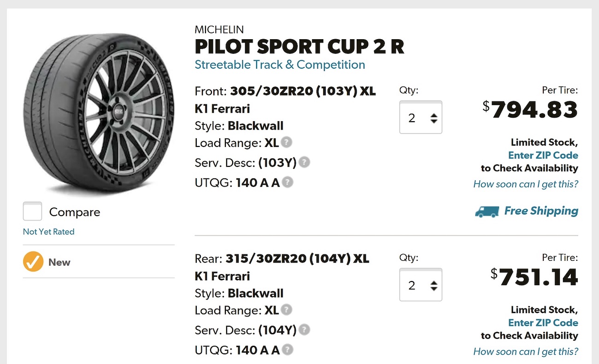Tick the Compare checkbox
The image size is (599, 364).
coord(33,211)
